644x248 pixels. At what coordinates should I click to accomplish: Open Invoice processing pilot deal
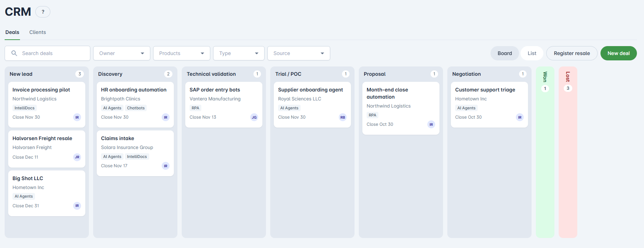point(47,105)
